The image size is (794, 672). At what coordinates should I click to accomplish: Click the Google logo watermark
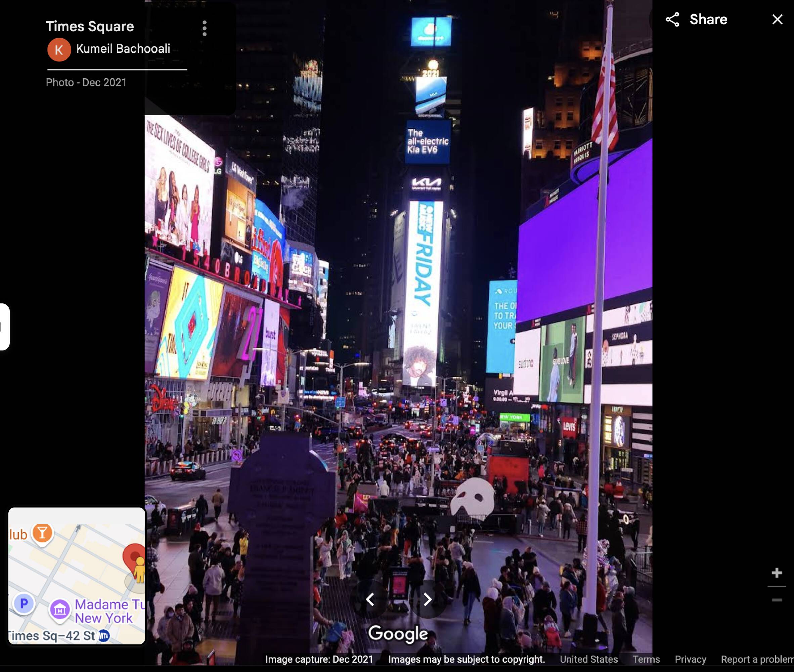pos(398,633)
